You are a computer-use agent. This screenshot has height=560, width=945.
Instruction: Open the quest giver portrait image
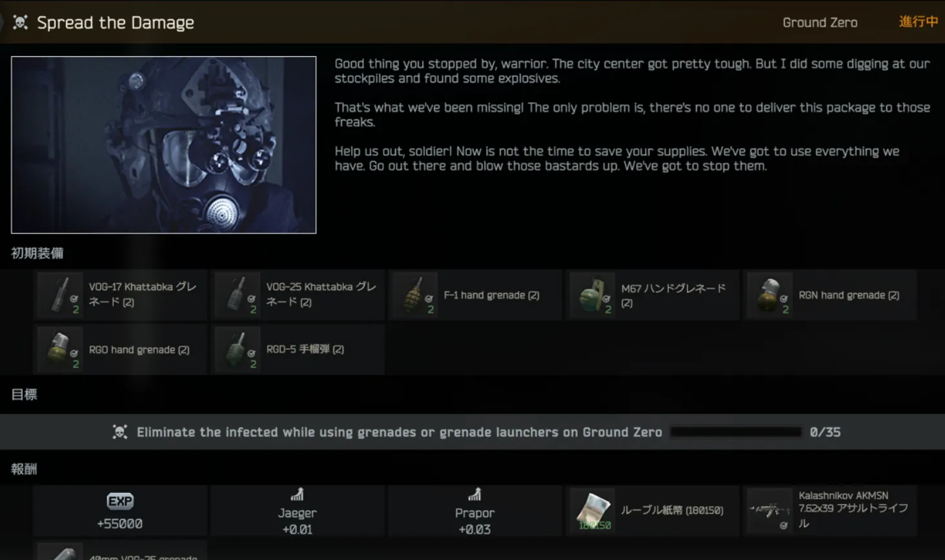(164, 145)
